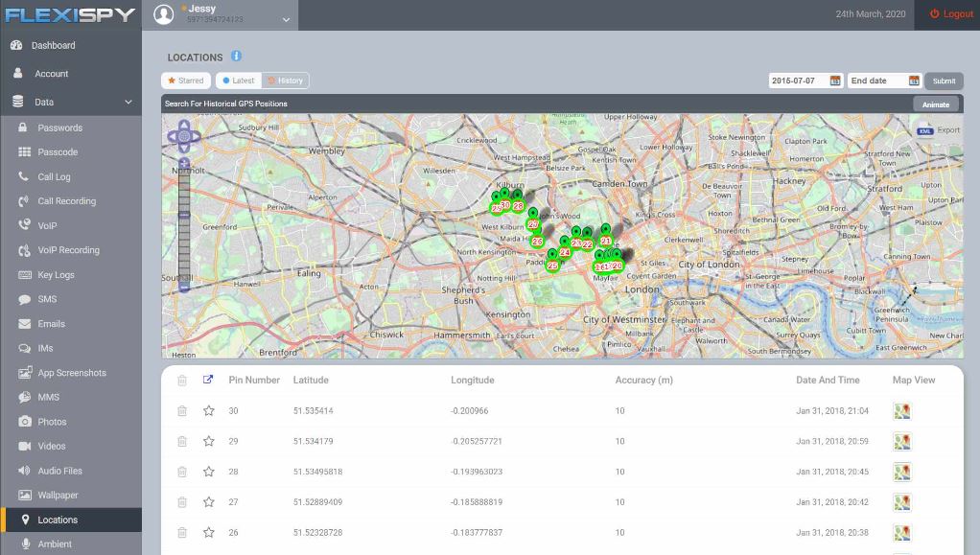
Task: Click the Animate button
Action: coord(936,104)
